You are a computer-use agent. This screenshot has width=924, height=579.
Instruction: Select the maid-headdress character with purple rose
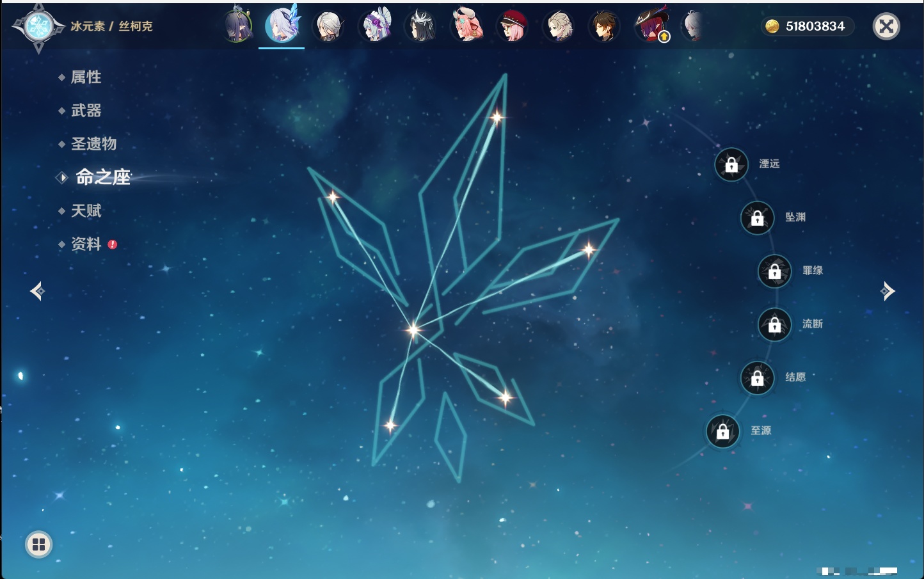376,26
